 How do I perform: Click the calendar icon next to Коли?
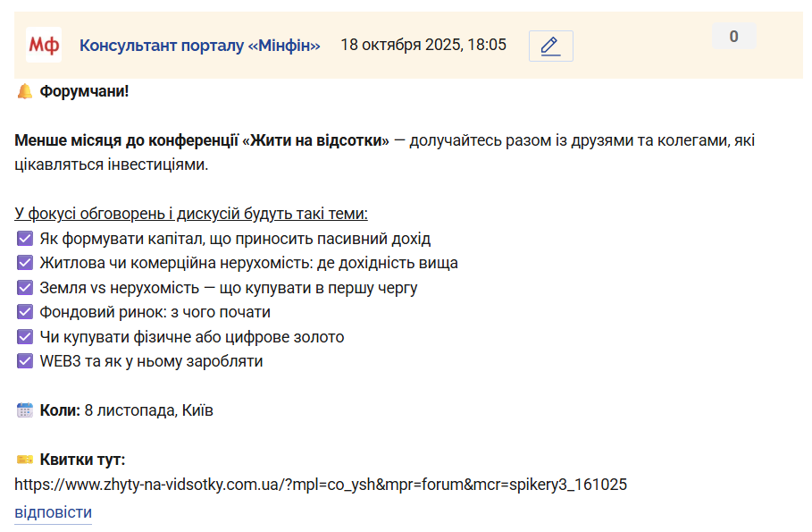point(24,410)
